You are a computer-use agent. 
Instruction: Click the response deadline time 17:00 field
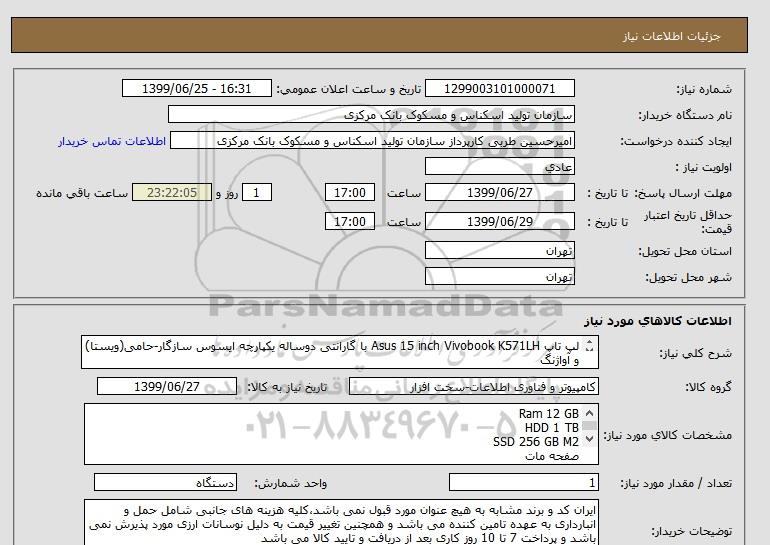(350, 193)
